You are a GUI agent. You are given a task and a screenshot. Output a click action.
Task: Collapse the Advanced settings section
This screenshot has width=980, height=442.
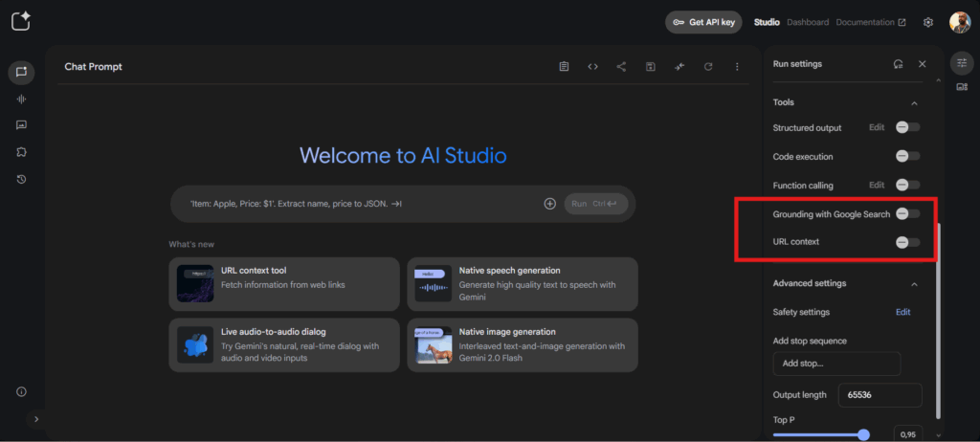click(914, 284)
